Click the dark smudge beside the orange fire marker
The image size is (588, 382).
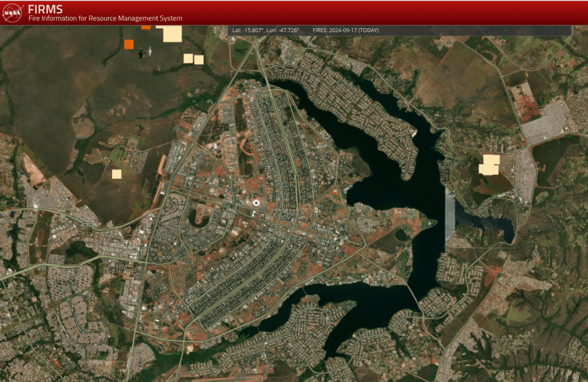pyautogui.click(x=145, y=52)
